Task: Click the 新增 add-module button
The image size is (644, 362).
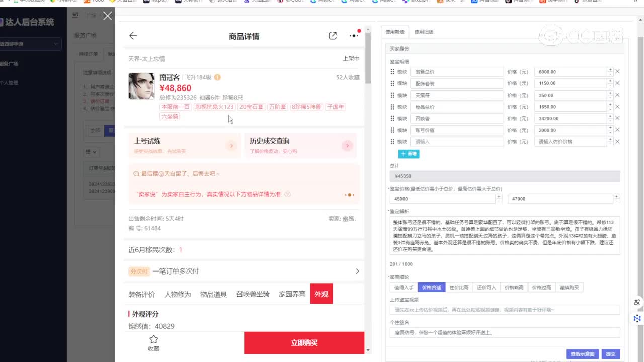Action: coord(409,154)
